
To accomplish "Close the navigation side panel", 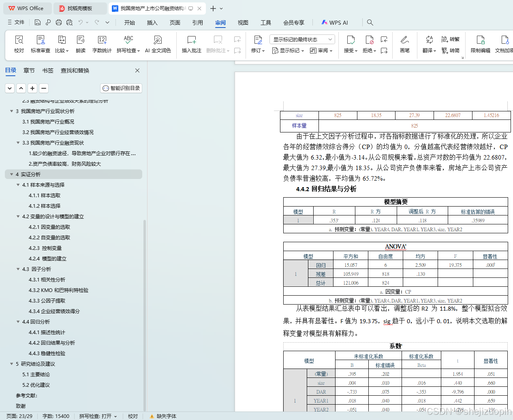I will (137, 70).
